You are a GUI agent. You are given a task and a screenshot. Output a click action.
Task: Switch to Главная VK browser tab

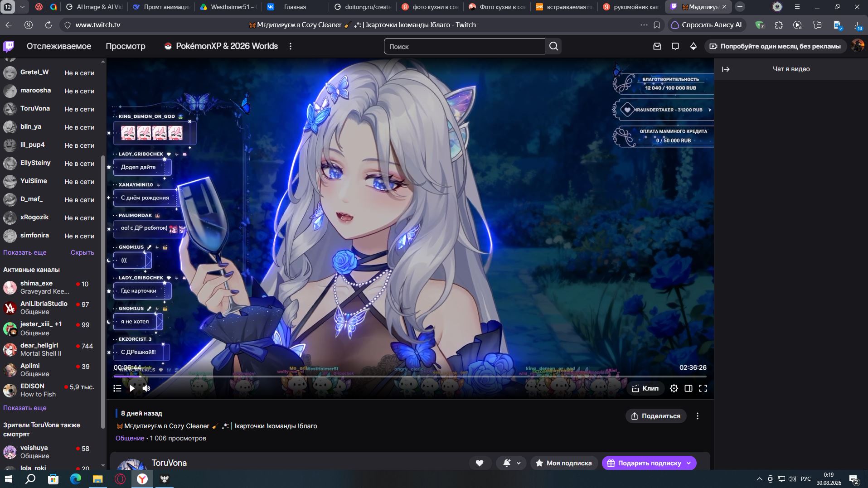tap(295, 7)
